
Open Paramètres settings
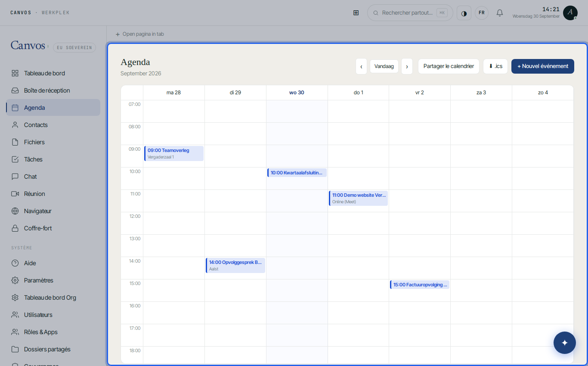pyautogui.click(x=53, y=280)
